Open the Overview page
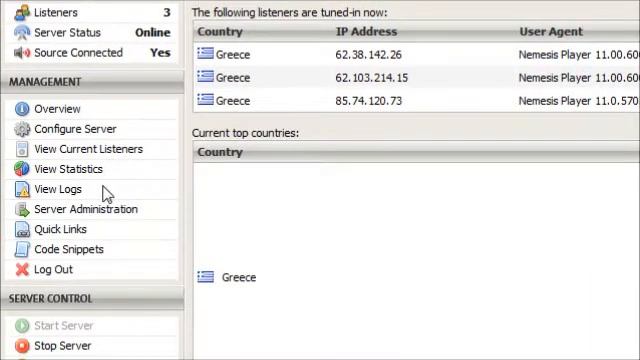640x360 pixels. pyautogui.click(x=57, y=109)
